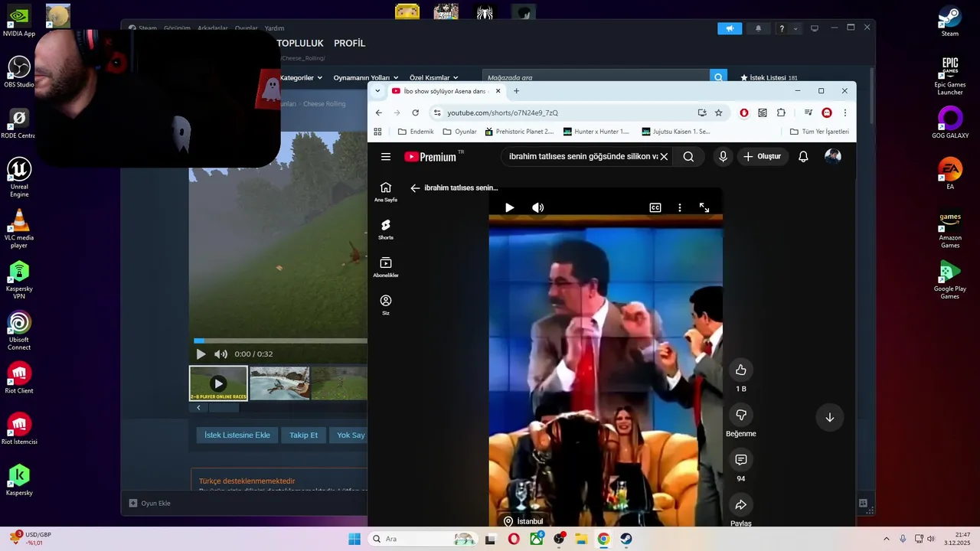Open Endemik bookmarks folder
This screenshot has height=551, width=980.
click(x=416, y=132)
